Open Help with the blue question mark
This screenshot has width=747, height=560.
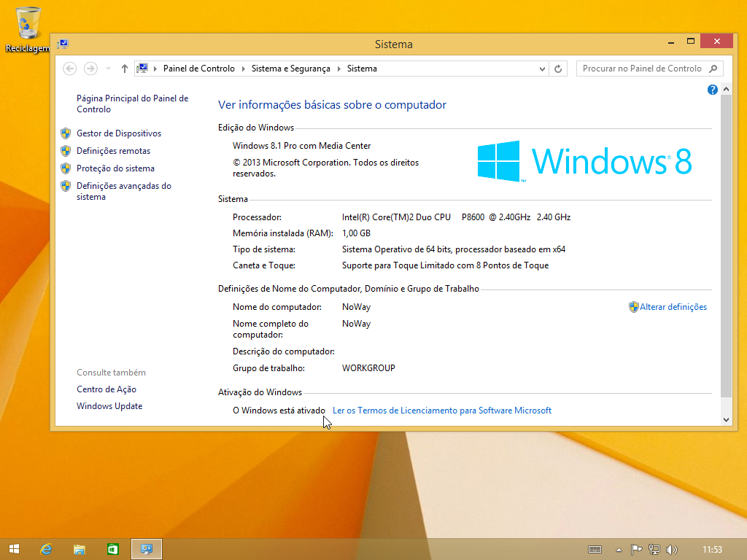point(712,90)
